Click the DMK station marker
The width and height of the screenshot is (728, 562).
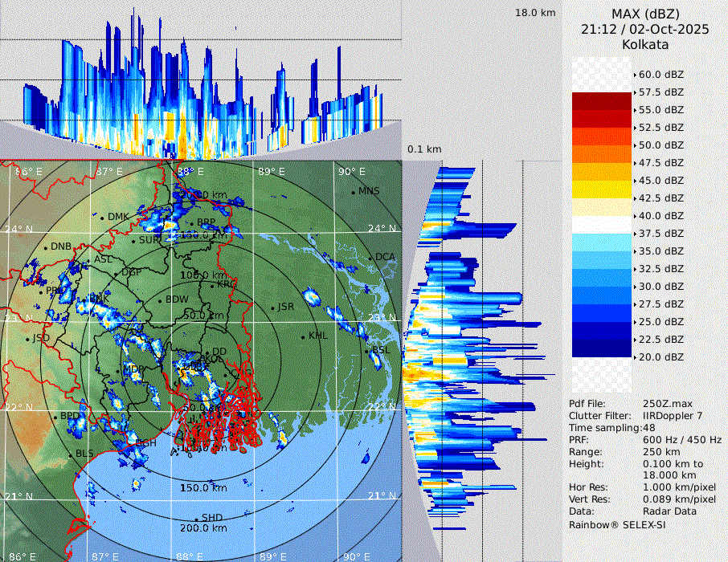tap(102, 217)
